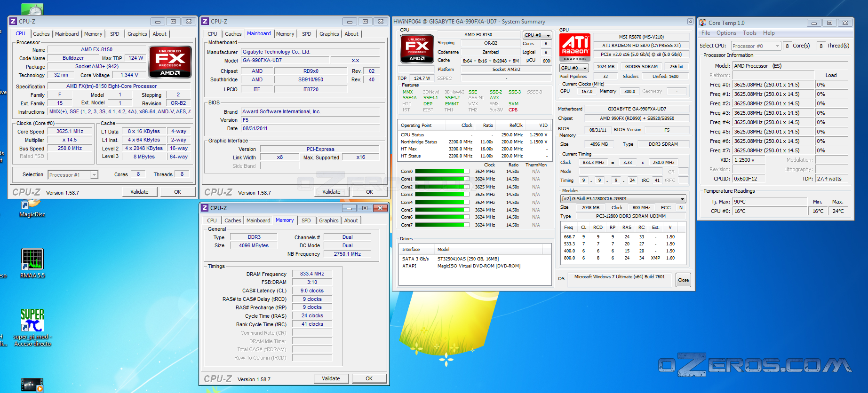
Task: Click the ATI Radeon Graphics logo in HWiNFO64
Action: (x=575, y=48)
